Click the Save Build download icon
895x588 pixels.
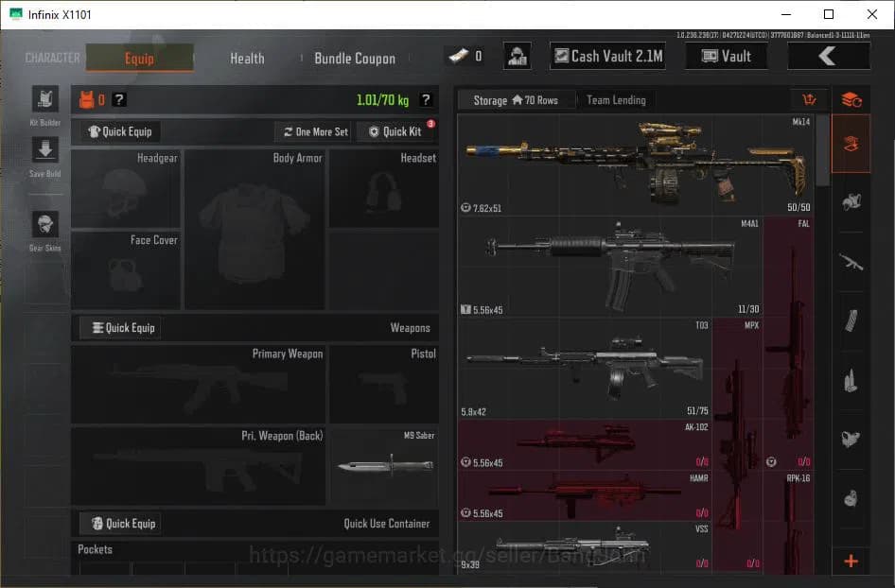tap(44, 150)
